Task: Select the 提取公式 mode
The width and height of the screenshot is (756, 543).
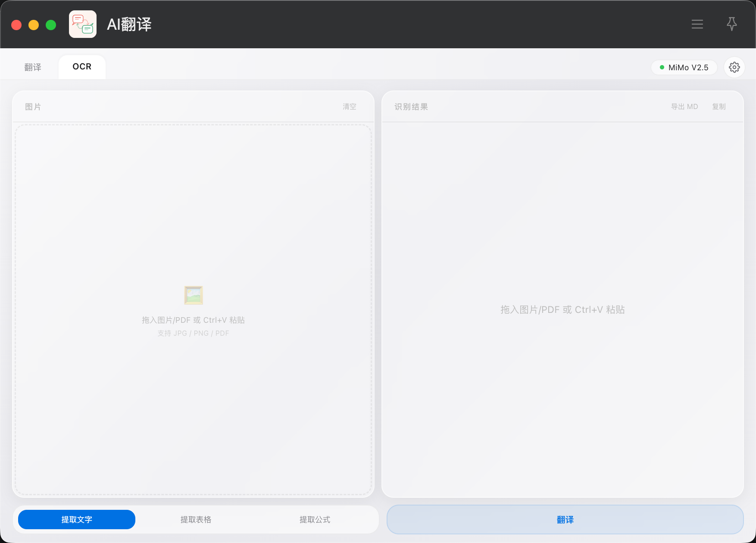Action: 315,519
